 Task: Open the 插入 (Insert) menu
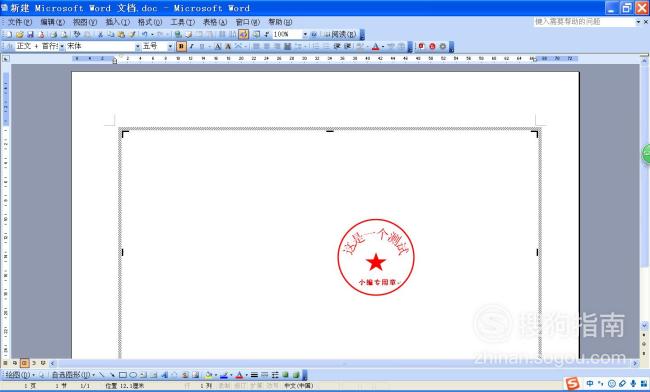117,22
